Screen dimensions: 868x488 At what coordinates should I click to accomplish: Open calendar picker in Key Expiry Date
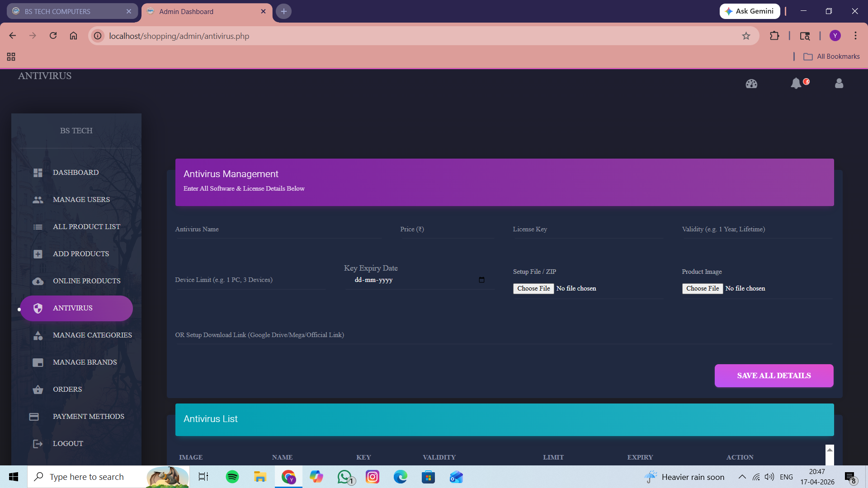(481, 280)
